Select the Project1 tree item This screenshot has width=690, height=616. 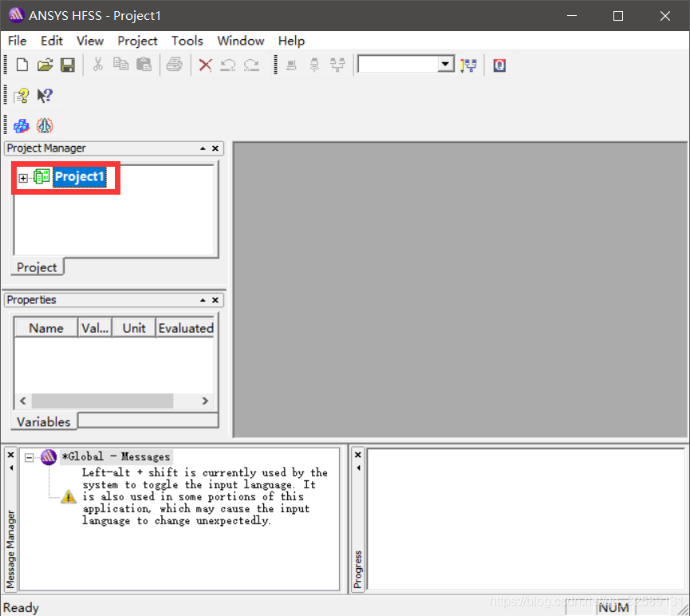[80, 176]
